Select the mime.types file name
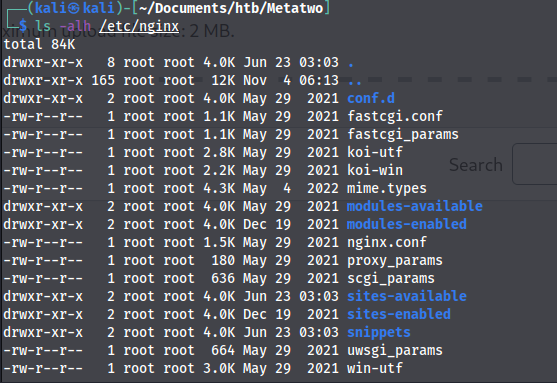The height and width of the screenshot is (383, 557). tap(387, 189)
